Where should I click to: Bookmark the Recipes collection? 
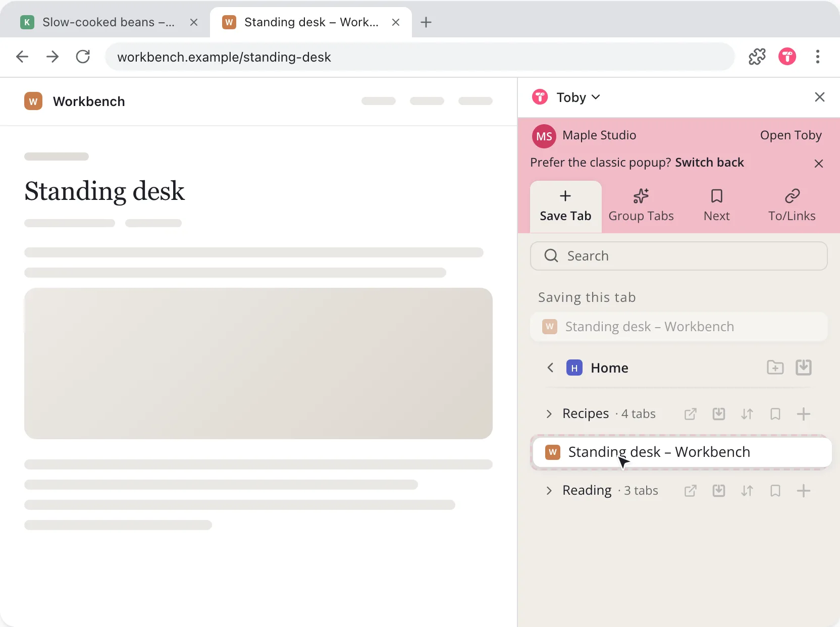(x=775, y=414)
